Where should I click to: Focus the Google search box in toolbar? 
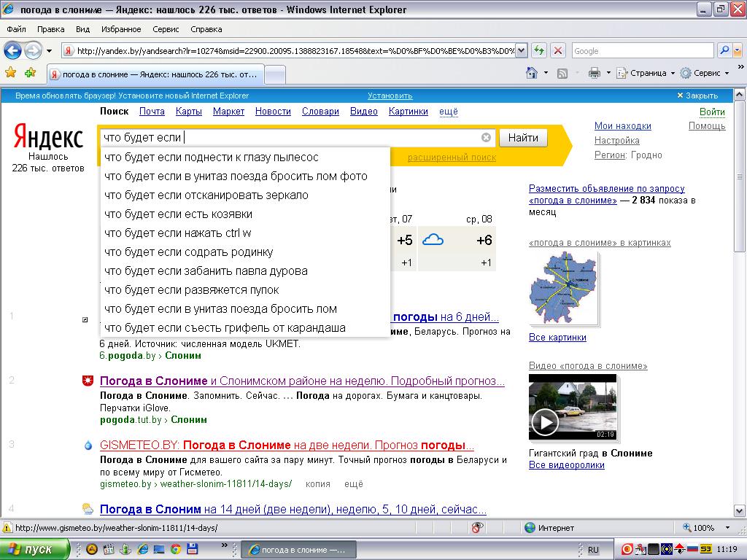point(642,50)
